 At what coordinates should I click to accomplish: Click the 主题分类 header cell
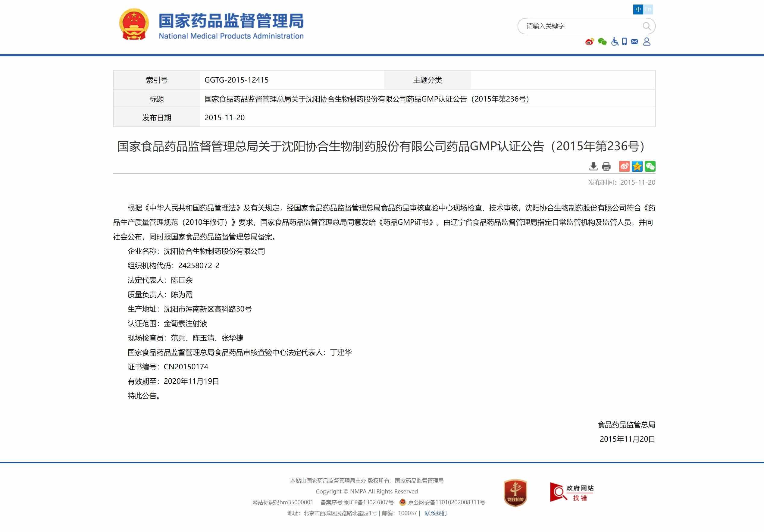tap(427, 80)
